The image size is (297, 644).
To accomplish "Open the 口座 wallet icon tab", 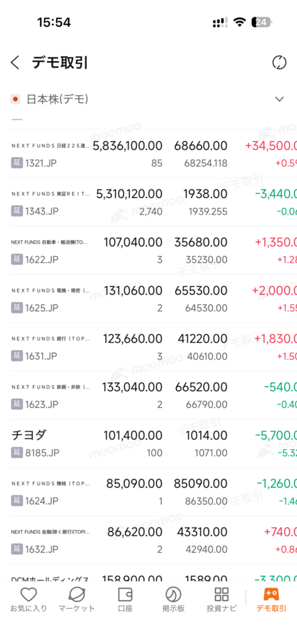I will (125, 600).
